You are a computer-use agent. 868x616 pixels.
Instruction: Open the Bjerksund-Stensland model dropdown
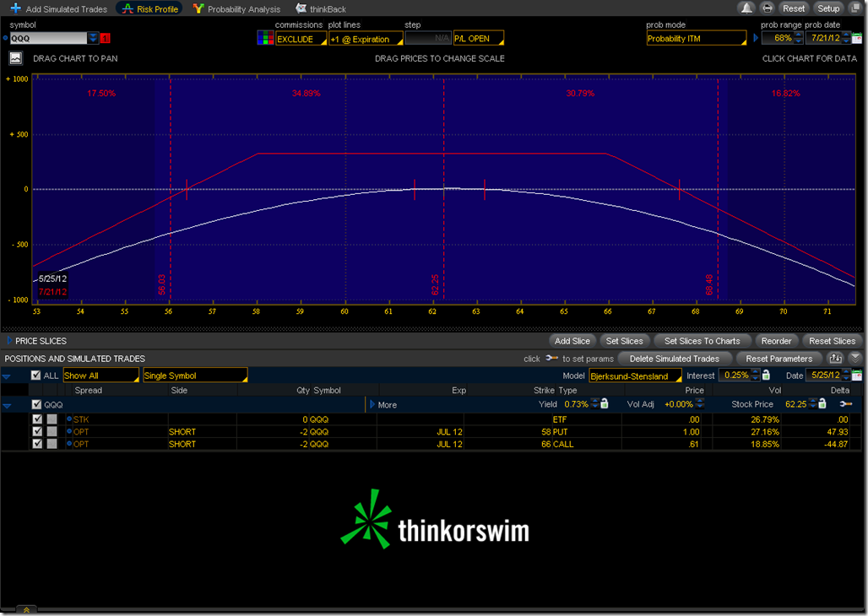pyautogui.click(x=635, y=376)
